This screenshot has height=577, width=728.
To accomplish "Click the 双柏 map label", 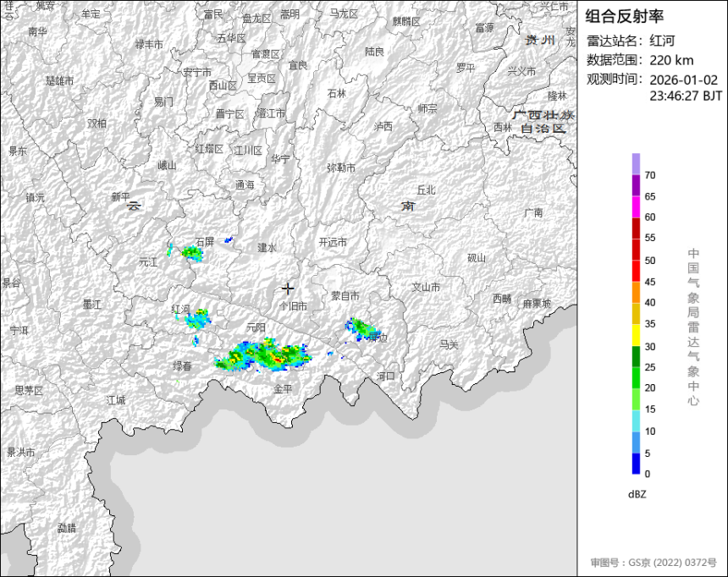I will pyautogui.click(x=97, y=124).
